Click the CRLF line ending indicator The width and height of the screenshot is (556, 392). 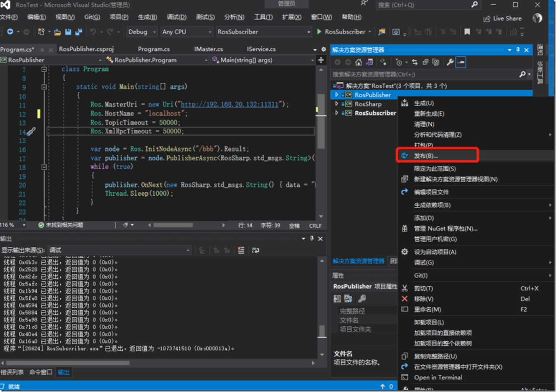click(x=315, y=225)
